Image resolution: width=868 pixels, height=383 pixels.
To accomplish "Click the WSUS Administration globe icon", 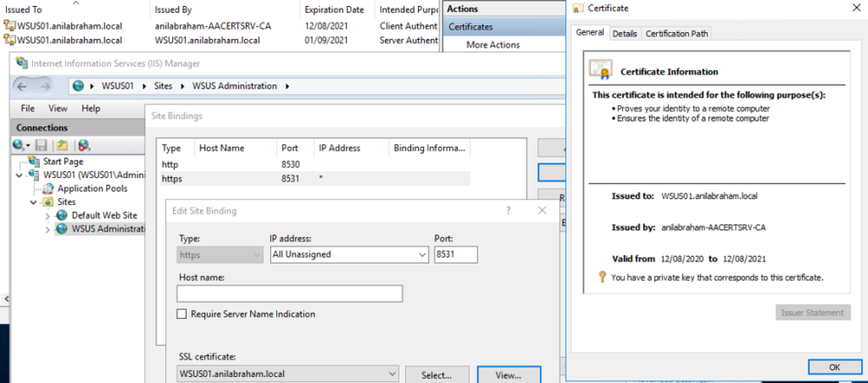I will (62, 228).
